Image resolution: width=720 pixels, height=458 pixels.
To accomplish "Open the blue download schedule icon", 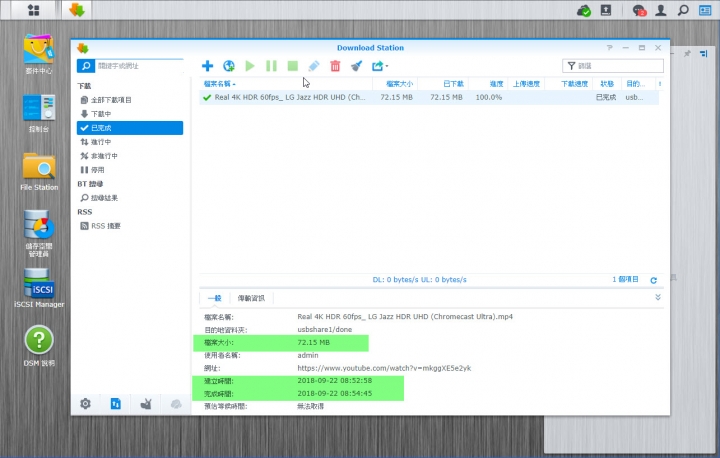I will (x=116, y=404).
